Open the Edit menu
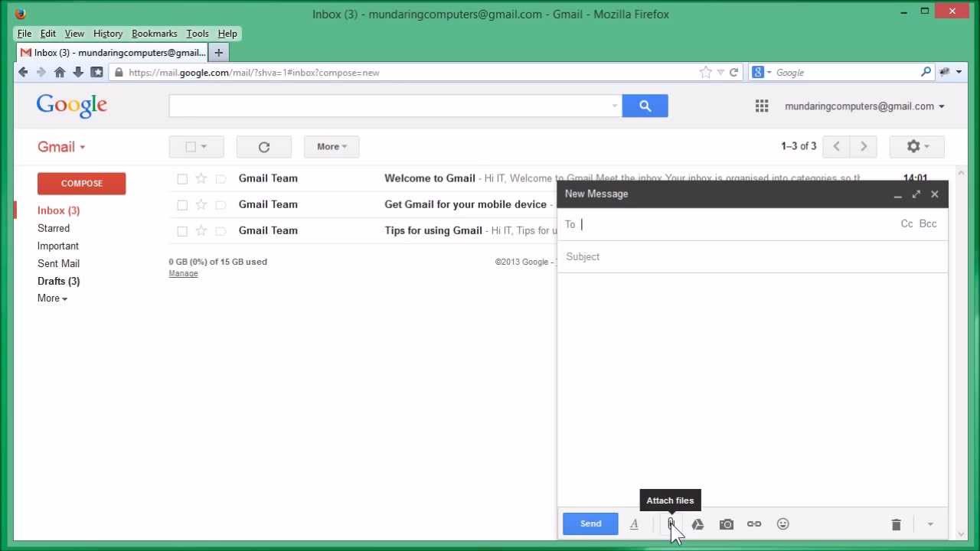980x551 pixels. point(48,34)
